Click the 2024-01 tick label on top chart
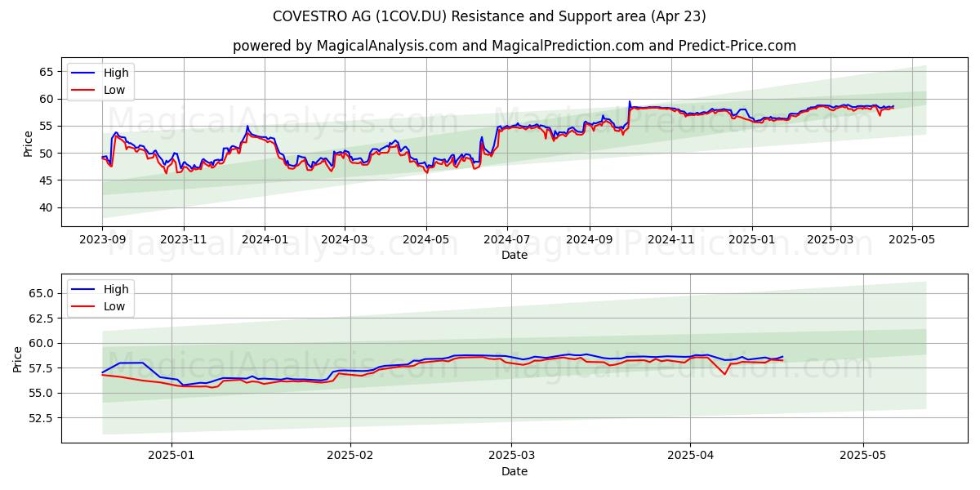 pos(264,241)
